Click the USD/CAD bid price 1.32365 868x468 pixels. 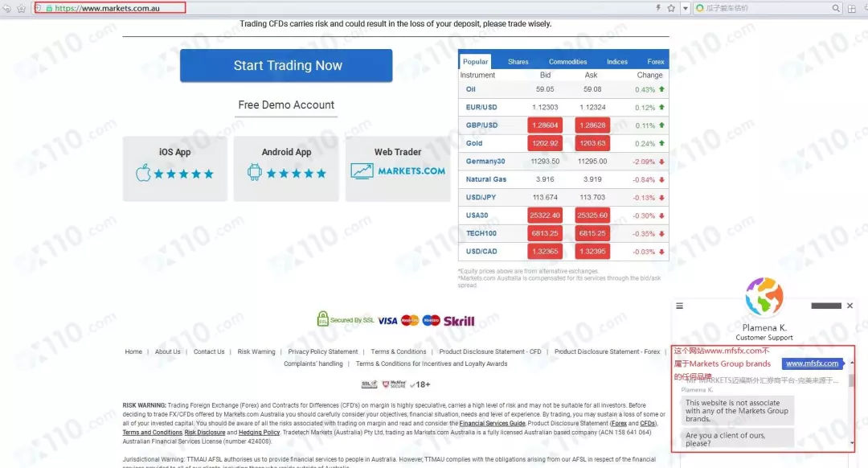click(545, 252)
